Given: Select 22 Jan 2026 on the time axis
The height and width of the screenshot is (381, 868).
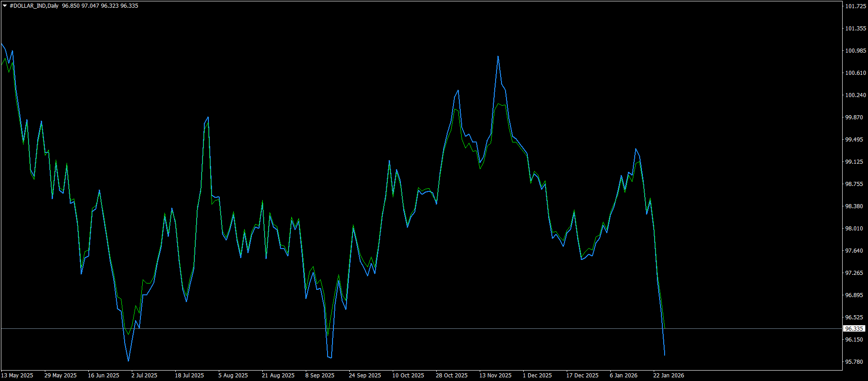Looking at the screenshot, I should (669, 375).
